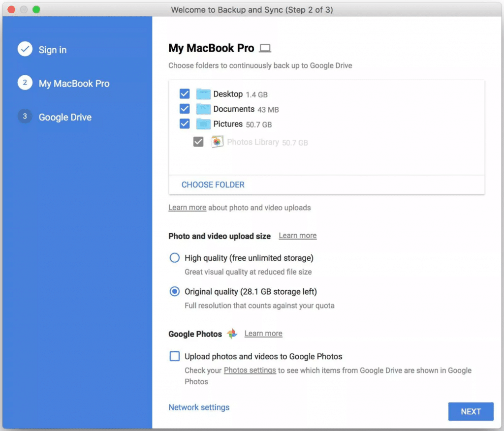Click the Pictures folder icon
The image size is (504, 431).
(203, 124)
